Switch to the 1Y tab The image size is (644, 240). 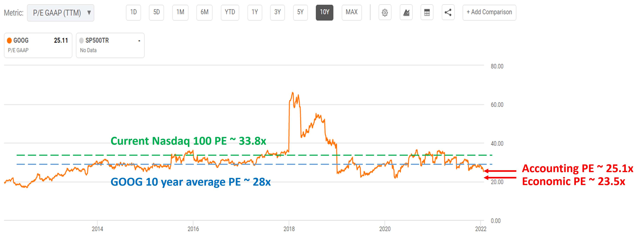(x=254, y=12)
